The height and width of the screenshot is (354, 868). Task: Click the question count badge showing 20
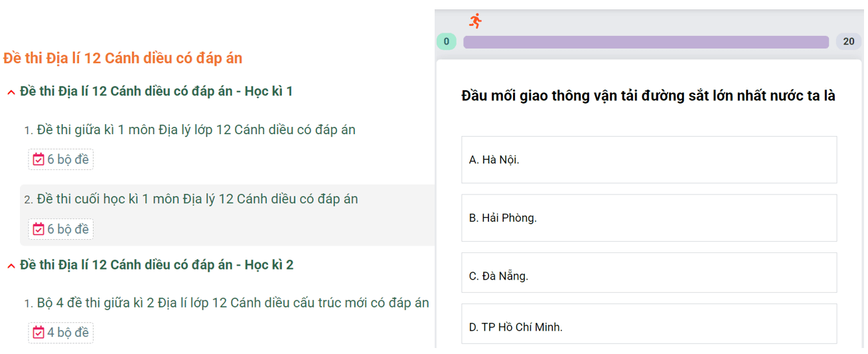click(848, 42)
